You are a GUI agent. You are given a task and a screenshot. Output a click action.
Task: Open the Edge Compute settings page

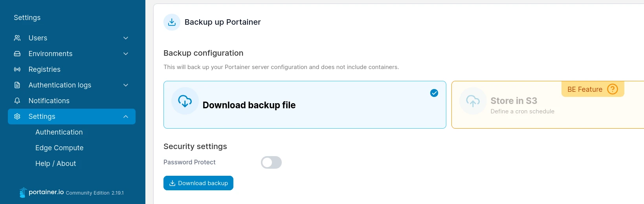coord(59,148)
